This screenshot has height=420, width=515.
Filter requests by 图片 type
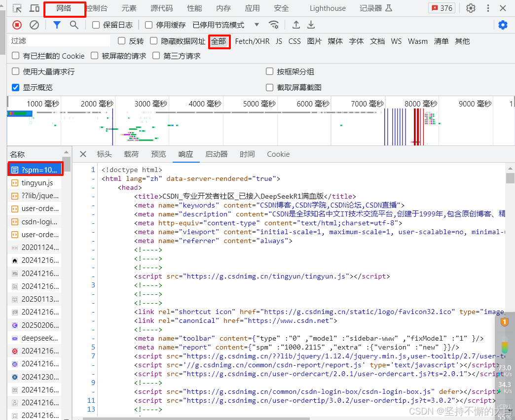click(x=314, y=41)
